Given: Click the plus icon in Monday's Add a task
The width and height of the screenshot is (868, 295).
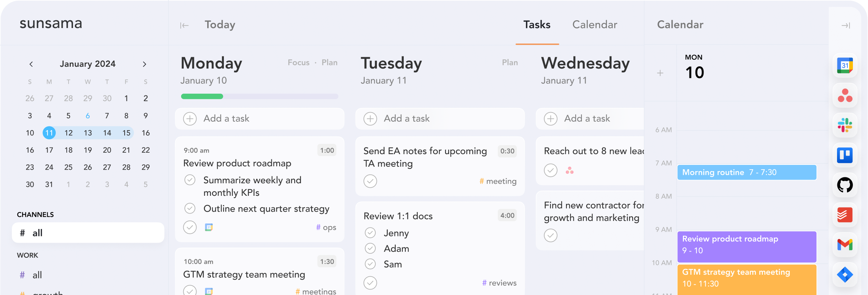Looking at the screenshot, I should tap(190, 119).
